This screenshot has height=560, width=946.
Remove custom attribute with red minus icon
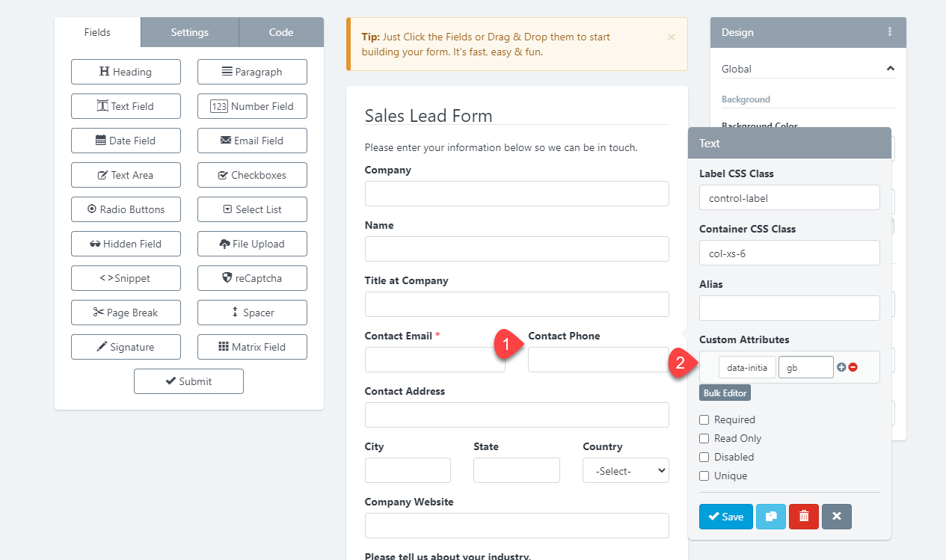tap(853, 367)
